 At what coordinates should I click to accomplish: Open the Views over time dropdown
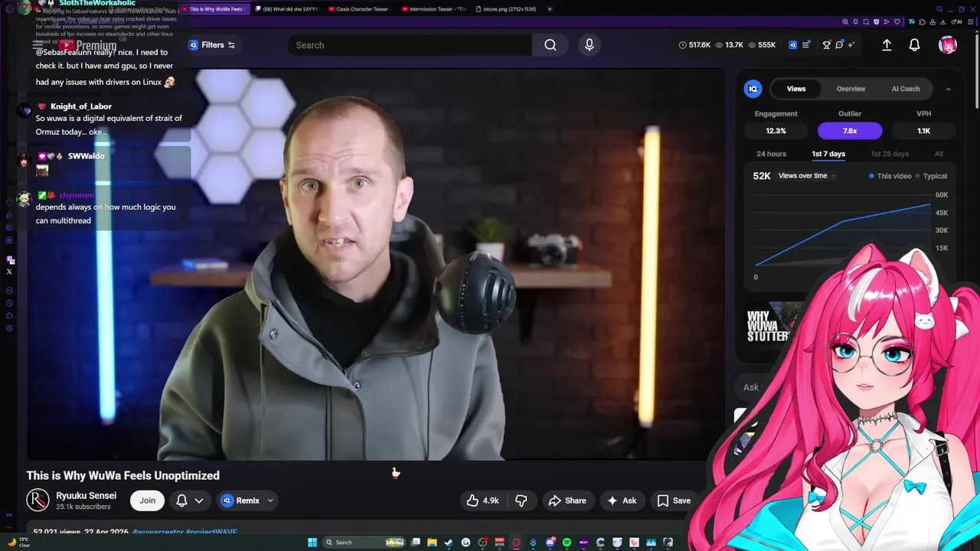(x=805, y=176)
